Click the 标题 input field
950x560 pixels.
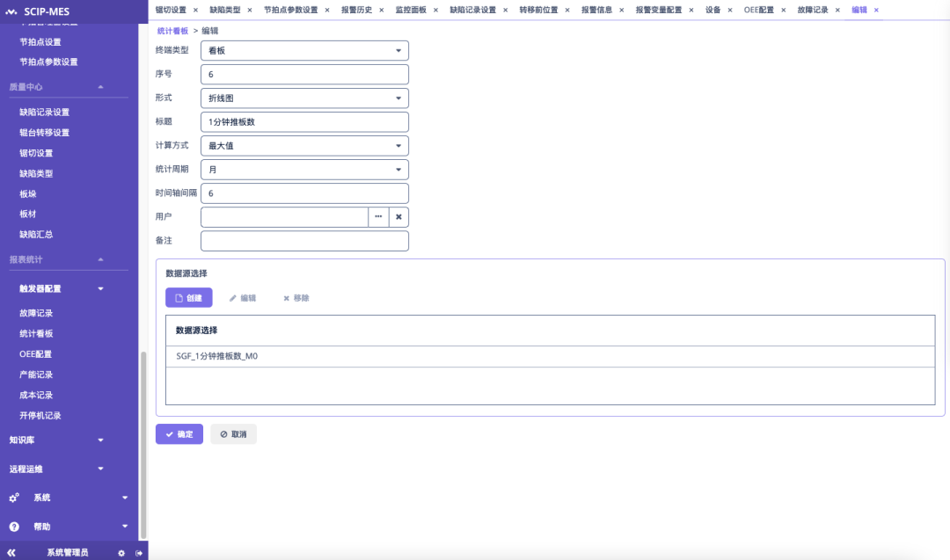pyautogui.click(x=304, y=121)
